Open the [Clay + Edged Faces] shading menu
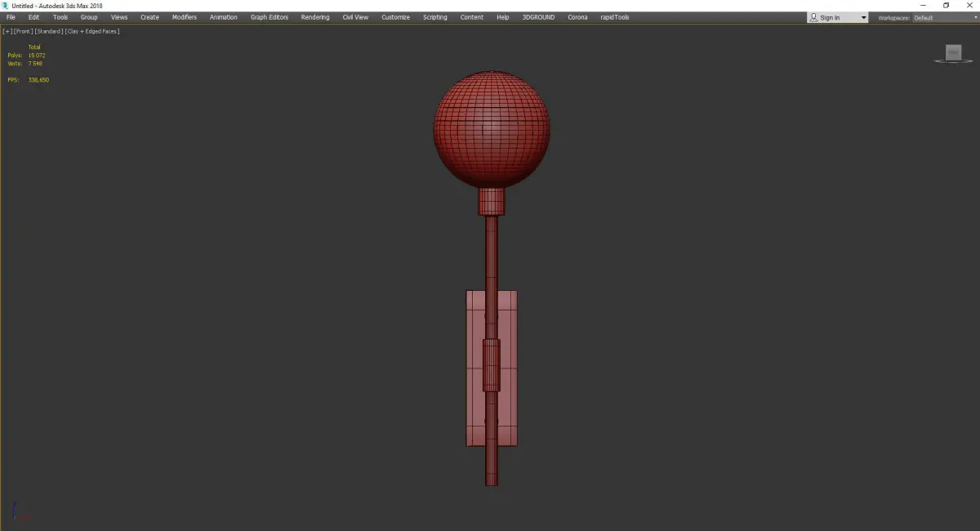The image size is (980, 531). pos(92,31)
